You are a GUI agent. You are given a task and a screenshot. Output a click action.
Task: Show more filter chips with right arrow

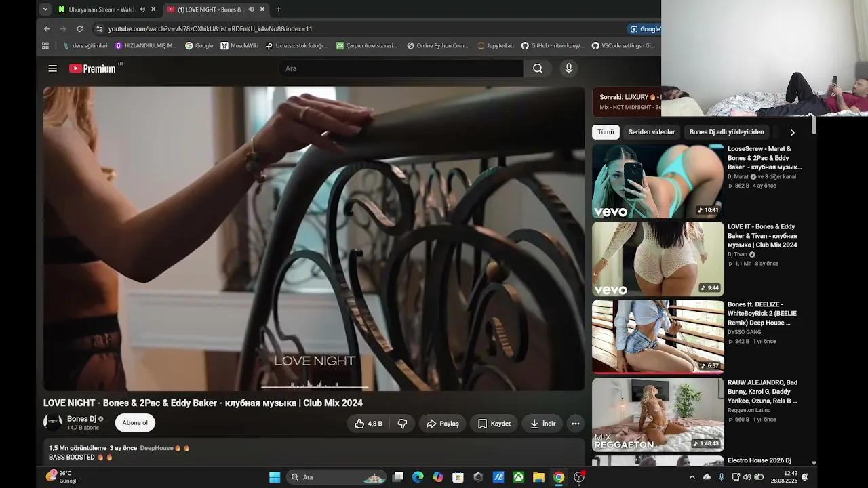pos(792,132)
